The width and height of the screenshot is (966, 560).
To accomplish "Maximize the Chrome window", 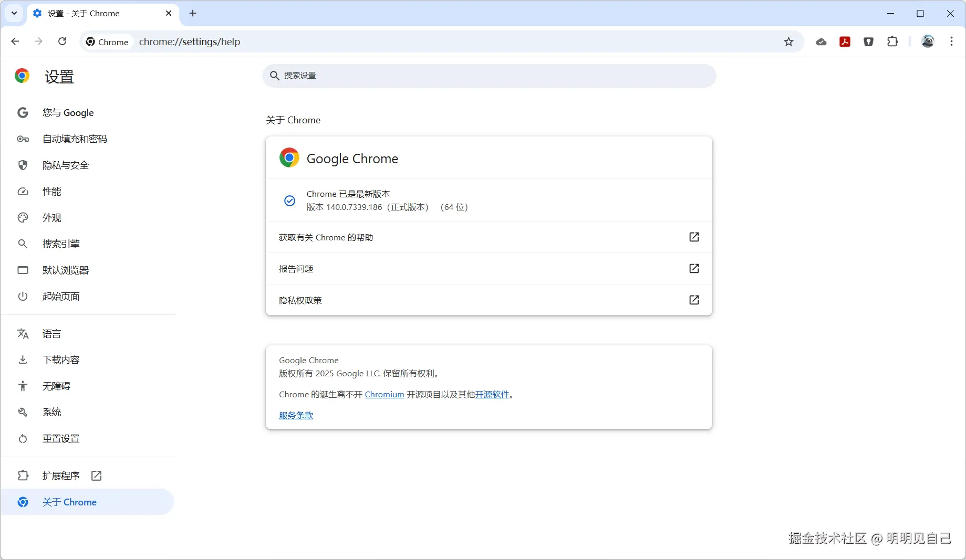I will click(x=920, y=13).
